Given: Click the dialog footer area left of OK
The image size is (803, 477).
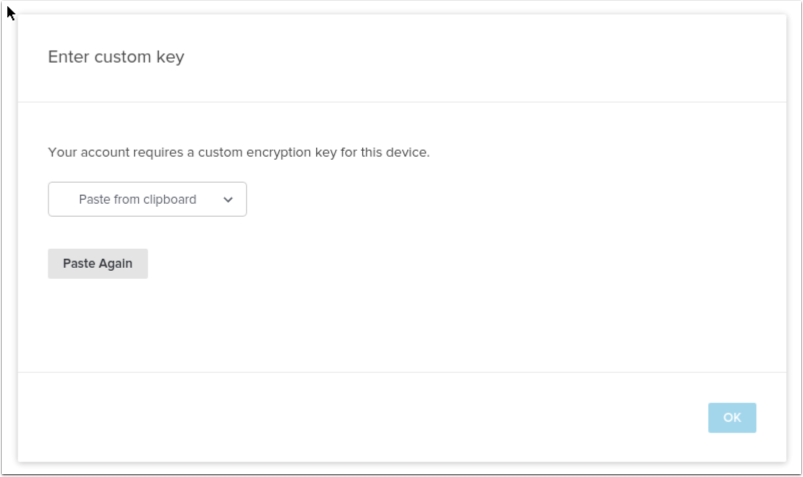Looking at the screenshot, I should tap(358, 418).
